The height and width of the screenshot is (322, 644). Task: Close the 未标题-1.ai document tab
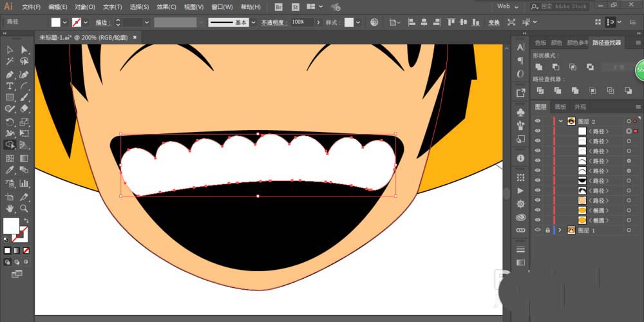[x=135, y=37]
